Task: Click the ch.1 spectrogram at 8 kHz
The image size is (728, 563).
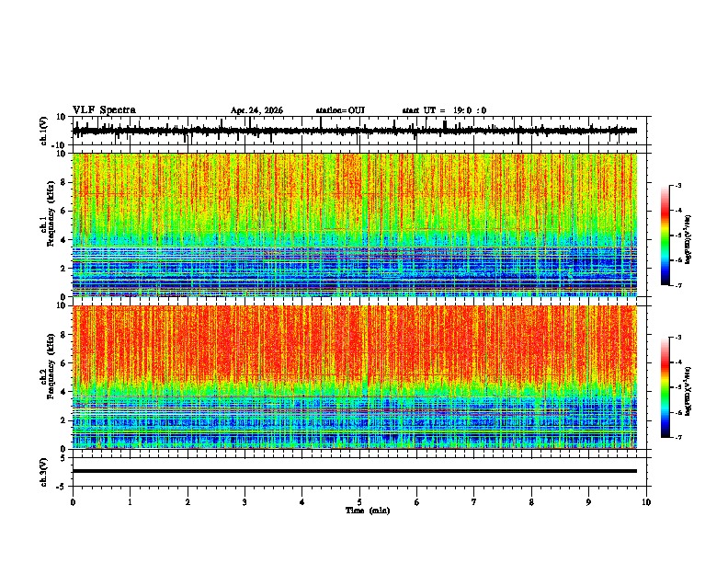Action: click(x=355, y=182)
